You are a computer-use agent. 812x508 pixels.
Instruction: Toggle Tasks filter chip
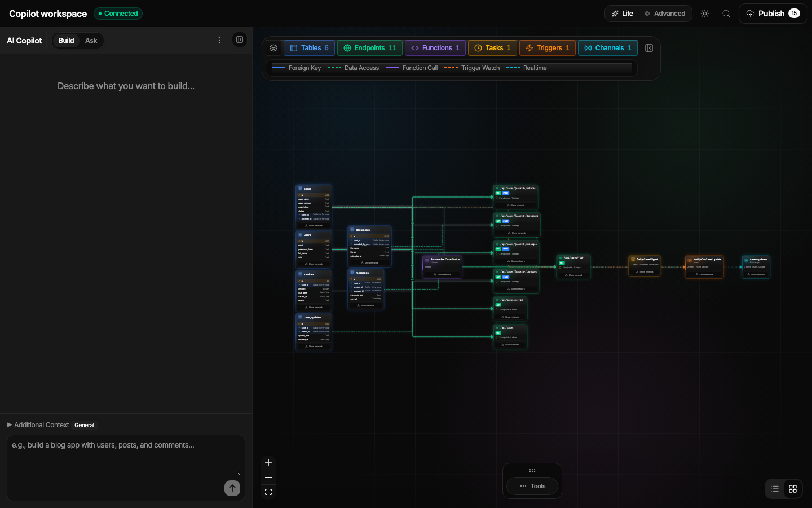[492, 48]
